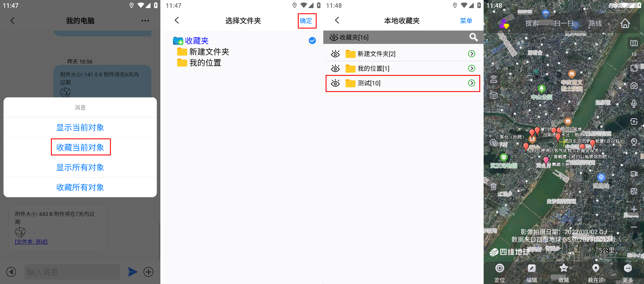Tap the plus attachment icon in chat
The image size is (644, 284).
(x=149, y=272)
